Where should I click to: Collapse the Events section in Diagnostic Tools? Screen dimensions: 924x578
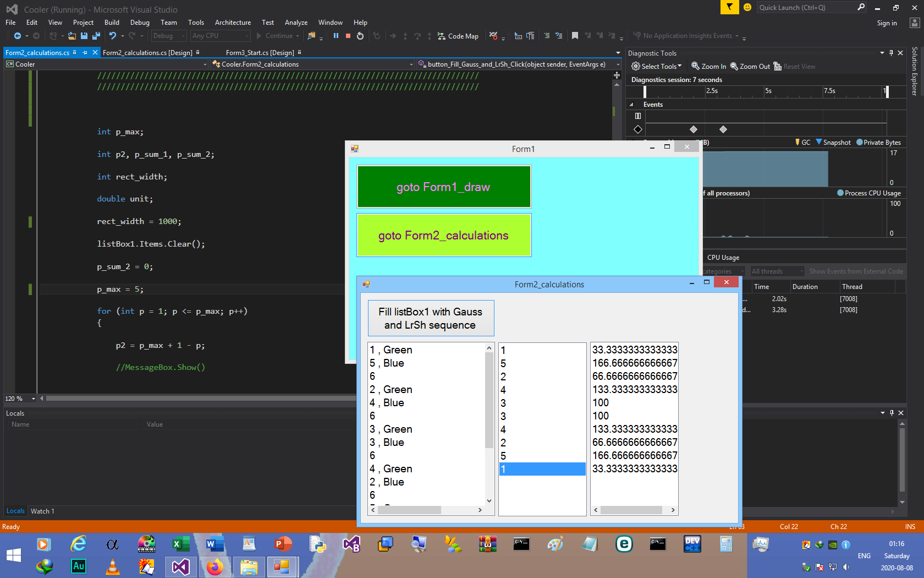click(631, 105)
